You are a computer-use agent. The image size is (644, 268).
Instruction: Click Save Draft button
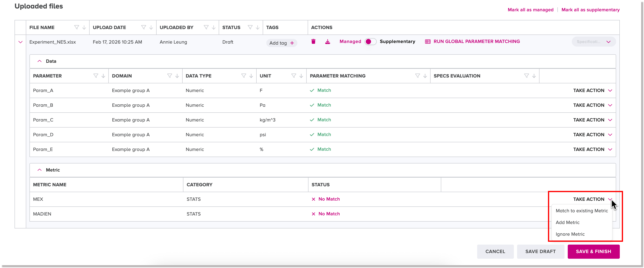(x=540, y=251)
